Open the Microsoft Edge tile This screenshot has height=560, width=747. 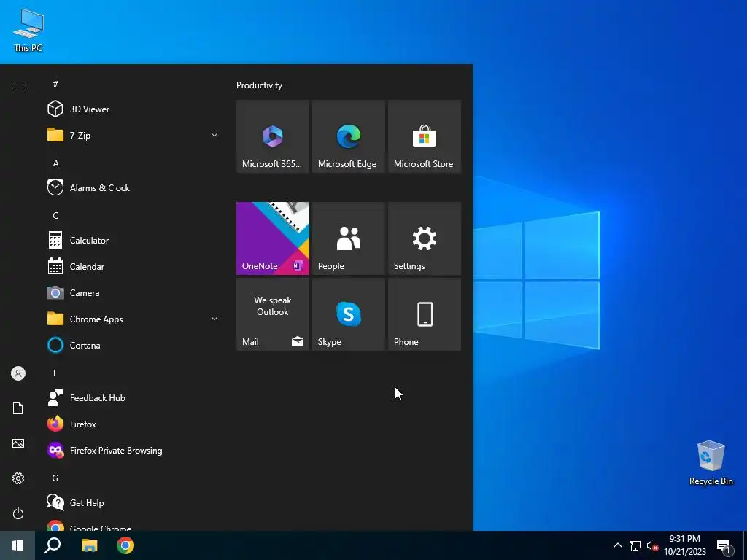coord(348,136)
